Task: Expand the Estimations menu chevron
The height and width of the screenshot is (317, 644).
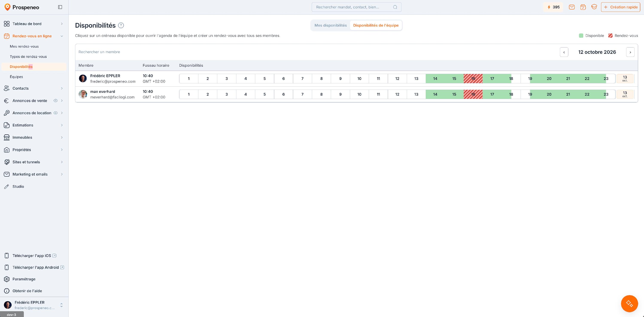Action: point(62,125)
